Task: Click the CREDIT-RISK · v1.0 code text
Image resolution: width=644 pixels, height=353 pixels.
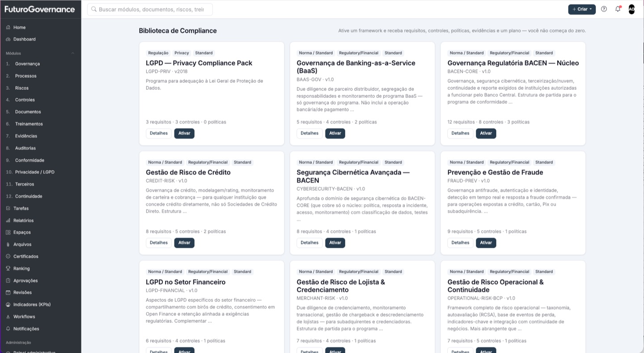Action: coord(166,181)
